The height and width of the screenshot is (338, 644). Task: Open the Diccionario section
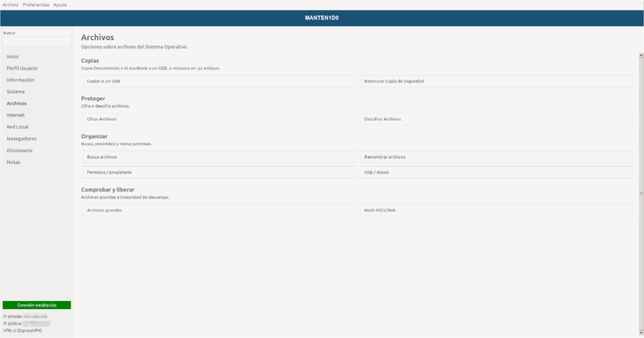(19, 150)
